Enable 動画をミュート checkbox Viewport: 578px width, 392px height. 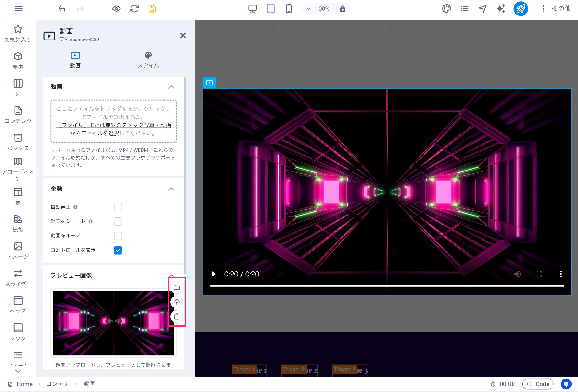(118, 221)
